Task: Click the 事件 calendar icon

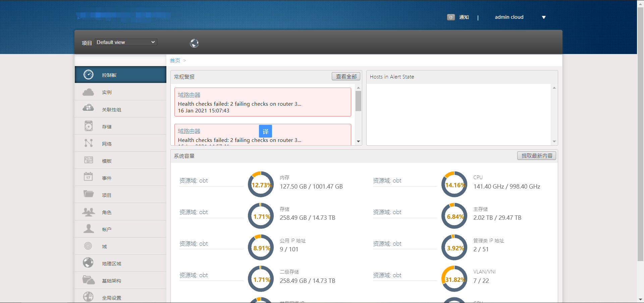Action: pos(88,176)
